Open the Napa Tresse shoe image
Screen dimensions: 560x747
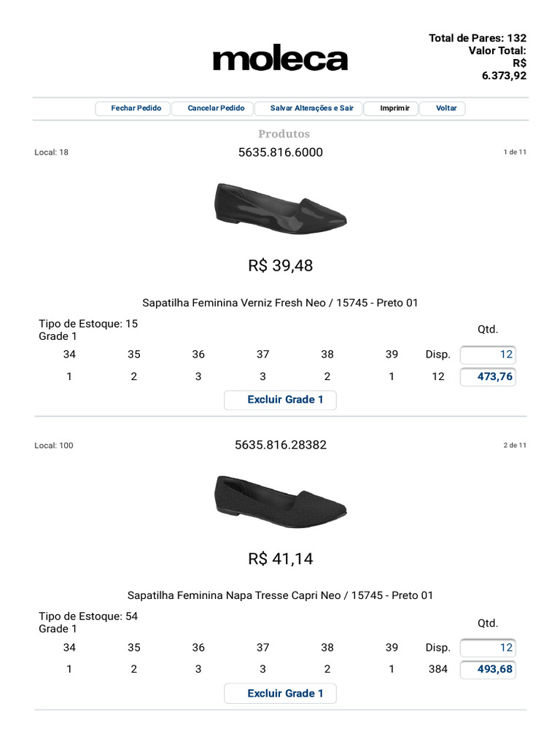click(281, 500)
